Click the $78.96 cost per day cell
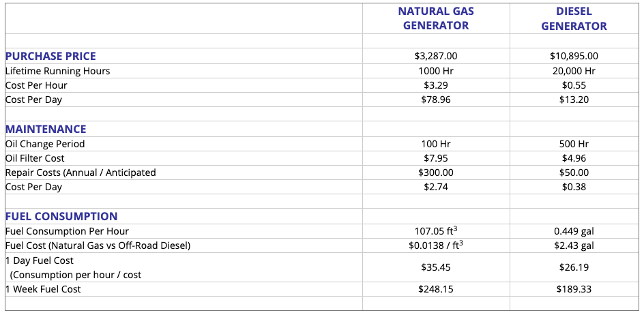Screen dimensions: 644x315 point(436,100)
